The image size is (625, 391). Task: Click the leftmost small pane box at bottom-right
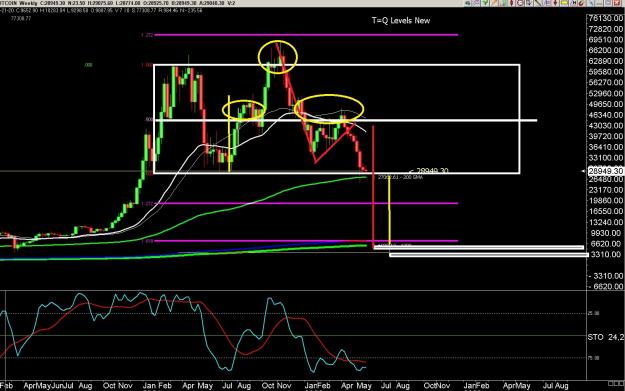tap(611, 383)
